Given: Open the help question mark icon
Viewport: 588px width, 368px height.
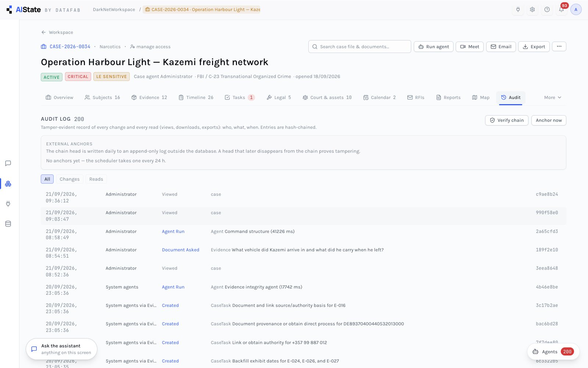Looking at the screenshot, I should [x=547, y=10].
